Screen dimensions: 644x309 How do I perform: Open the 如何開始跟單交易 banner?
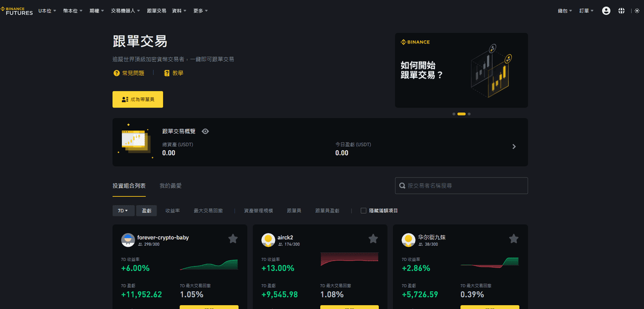[x=462, y=70]
